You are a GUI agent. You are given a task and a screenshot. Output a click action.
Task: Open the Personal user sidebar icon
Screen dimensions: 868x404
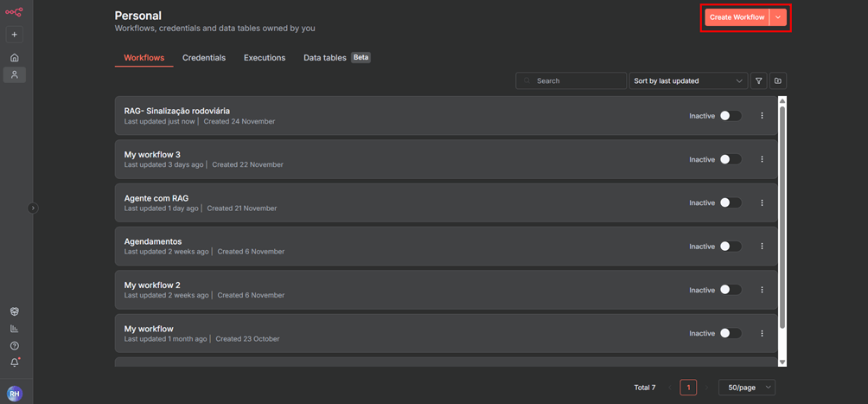coord(15,74)
